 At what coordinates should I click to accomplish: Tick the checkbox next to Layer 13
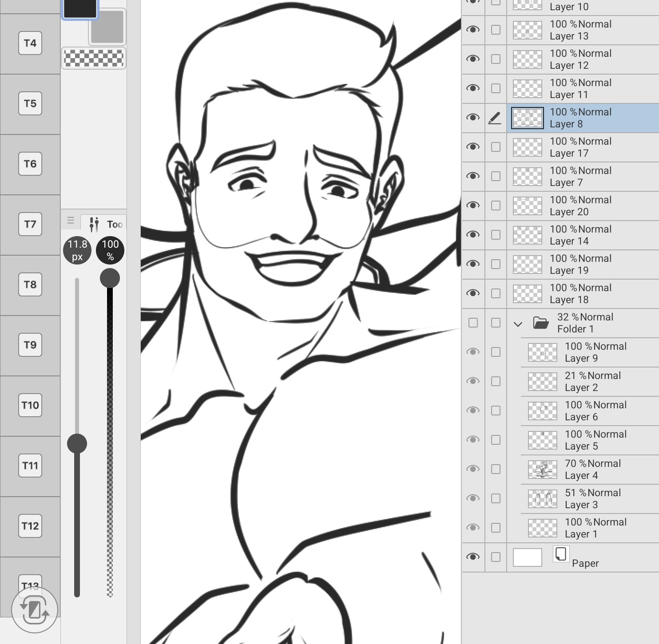tap(496, 30)
